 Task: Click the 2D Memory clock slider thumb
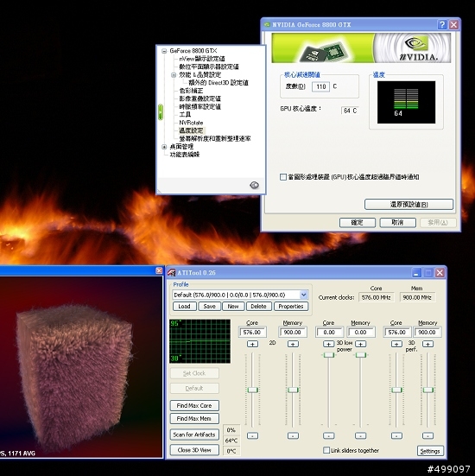293,390
